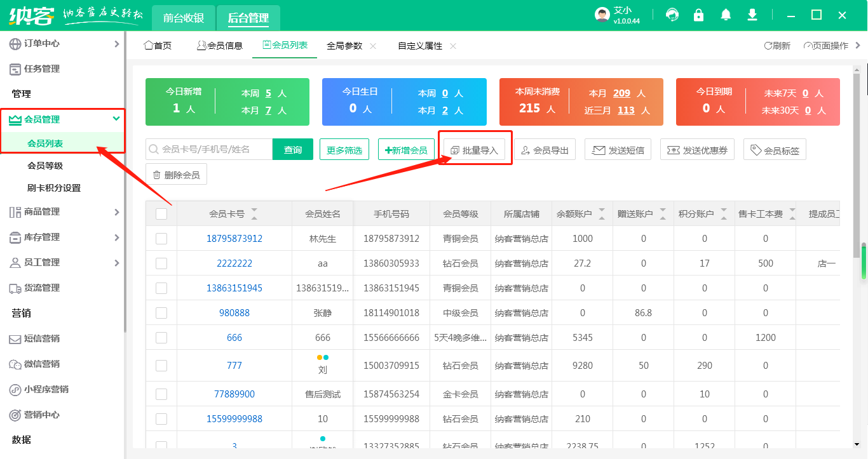Click the customer service headset icon
This screenshot has height=459, width=868.
tap(672, 15)
